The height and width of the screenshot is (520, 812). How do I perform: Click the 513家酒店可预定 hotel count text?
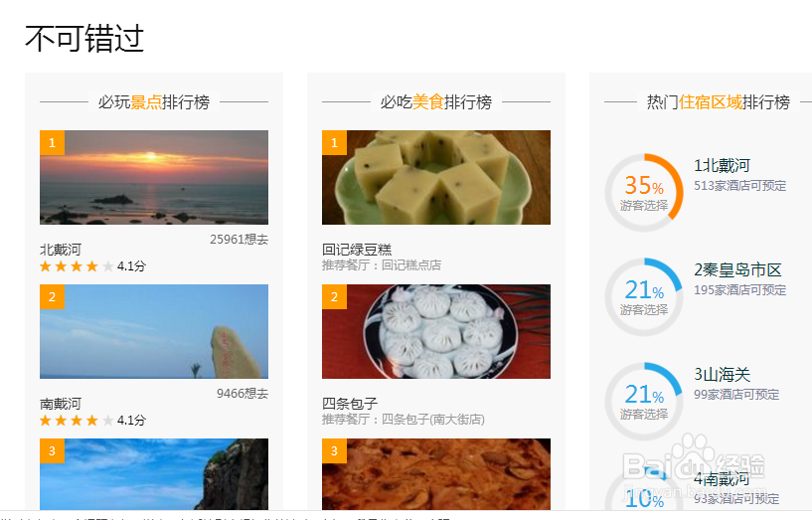[740, 185]
